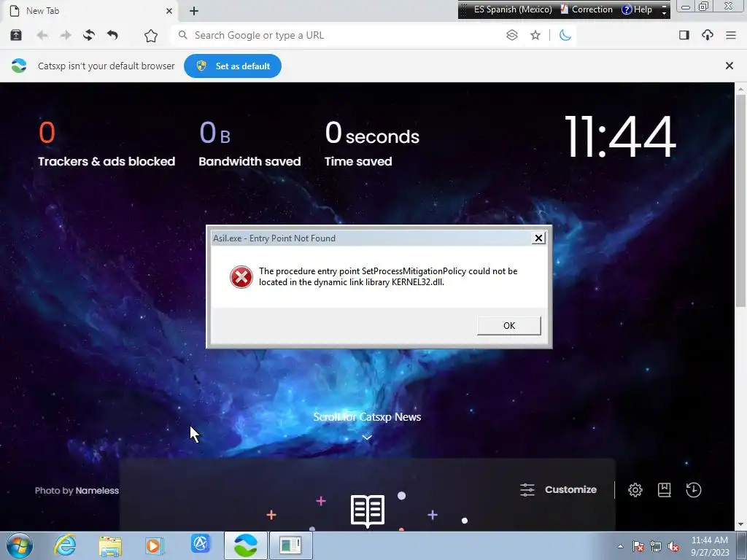Click the down chevron below Catsxp News

point(367,437)
